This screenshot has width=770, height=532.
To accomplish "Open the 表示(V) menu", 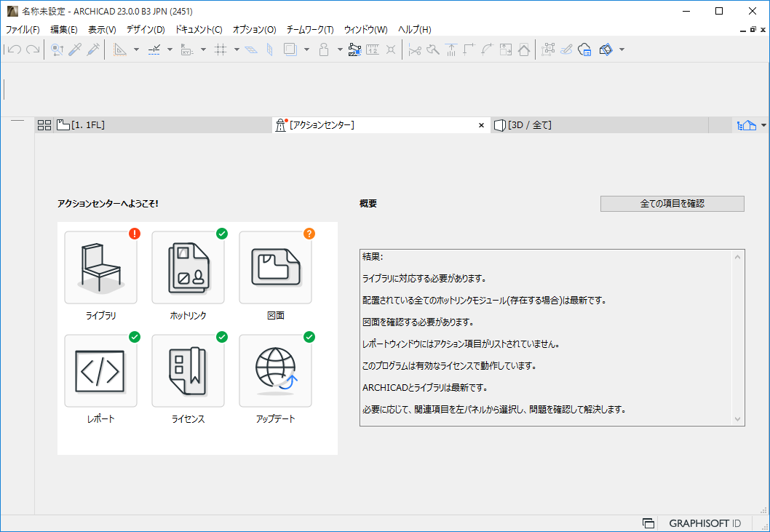I will [x=102, y=29].
